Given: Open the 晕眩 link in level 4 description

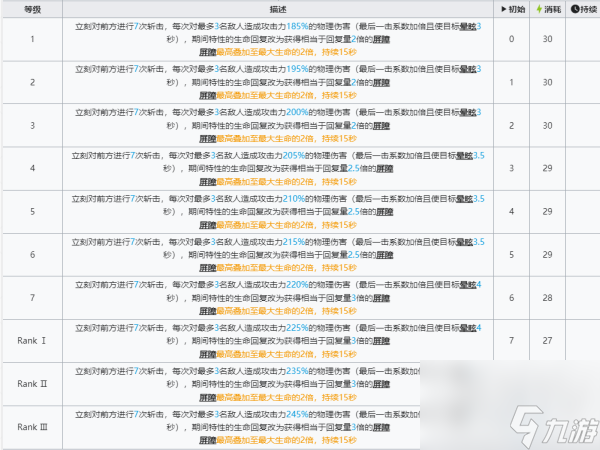Looking at the screenshot, I should pyautogui.click(x=465, y=156).
